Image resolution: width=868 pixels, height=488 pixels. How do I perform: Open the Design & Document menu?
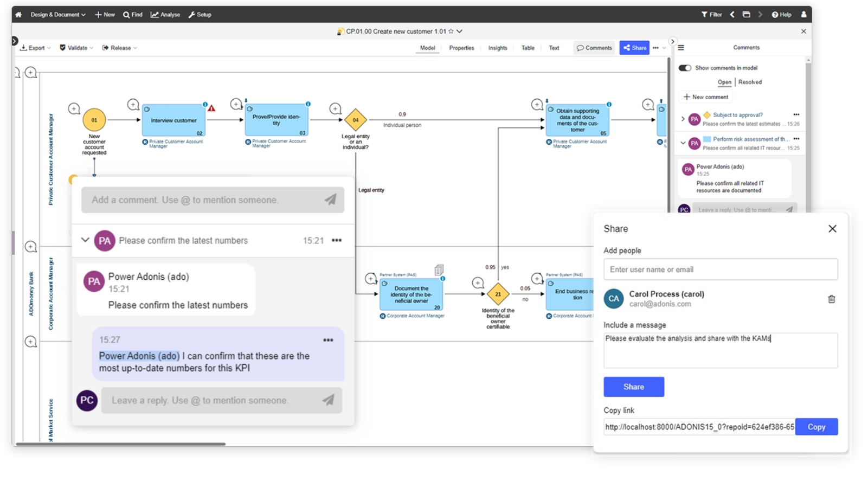pyautogui.click(x=56, y=15)
